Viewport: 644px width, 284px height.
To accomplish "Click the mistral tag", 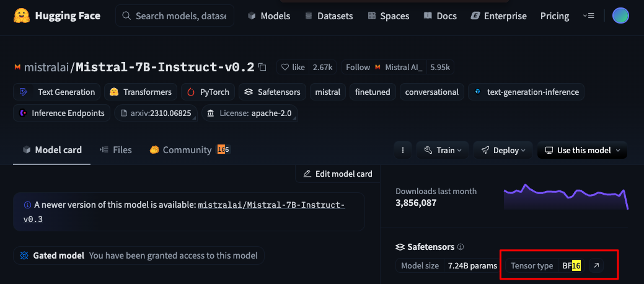I will tap(328, 92).
